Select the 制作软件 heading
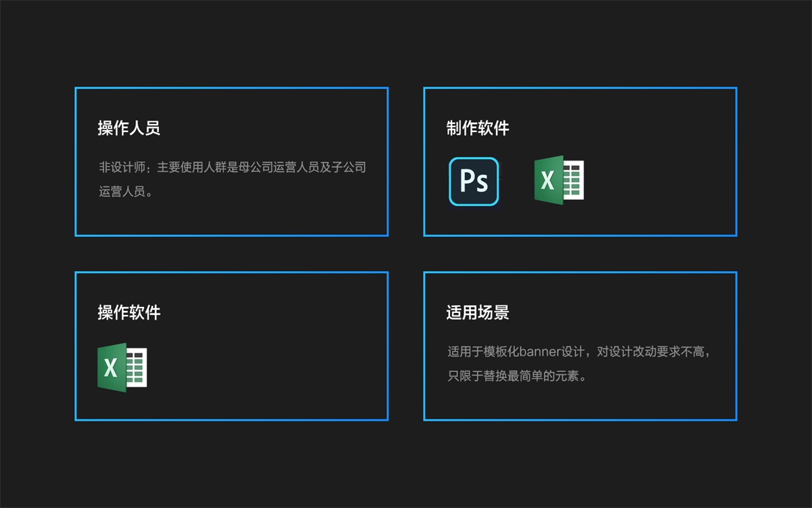Viewport: 812px width, 508px height. coord(478,128)
